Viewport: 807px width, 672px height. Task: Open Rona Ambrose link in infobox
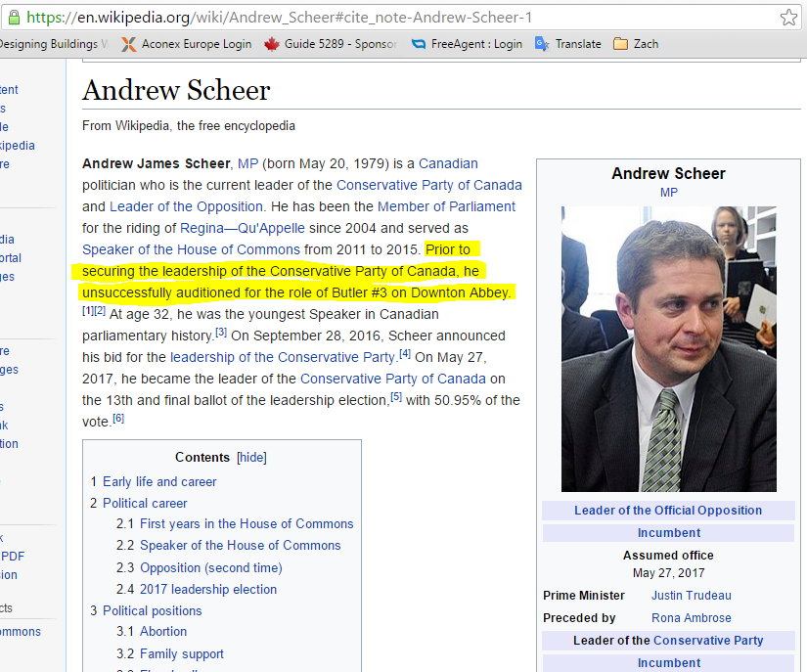coord(692,618)
